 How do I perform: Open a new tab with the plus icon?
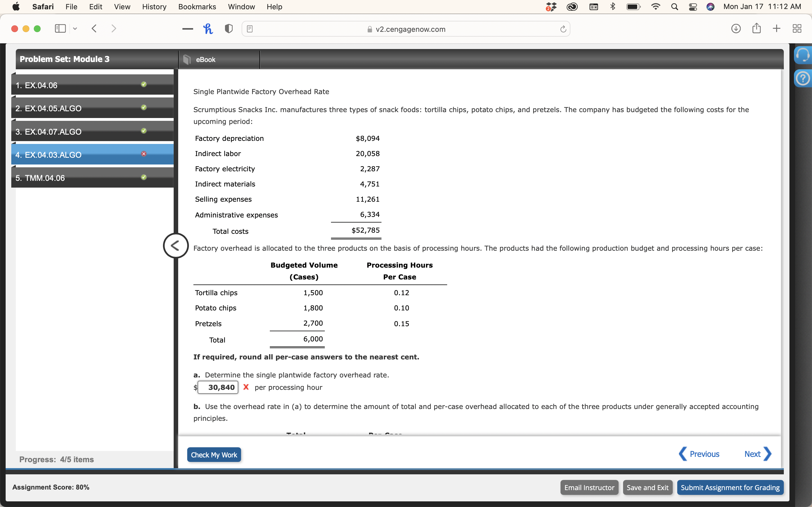(x=776, y=28)
